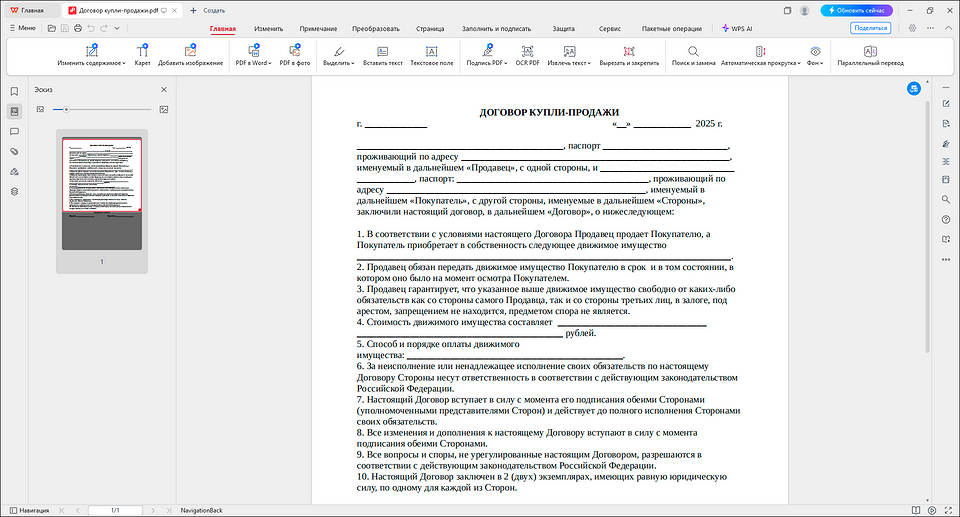The image size is (960, 517).
Task: Expand the Выделить dropdown arrow
Action: tap(353, 63)
